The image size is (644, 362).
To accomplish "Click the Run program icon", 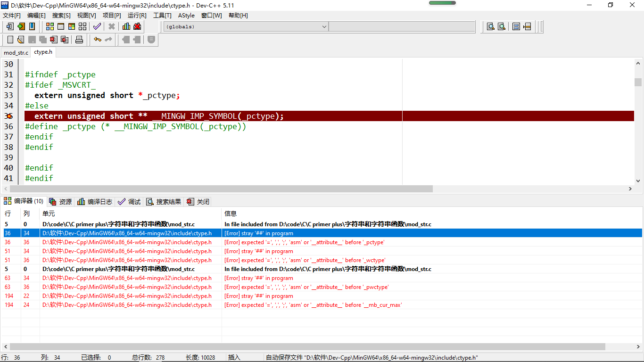I will (x=61, y=26).
